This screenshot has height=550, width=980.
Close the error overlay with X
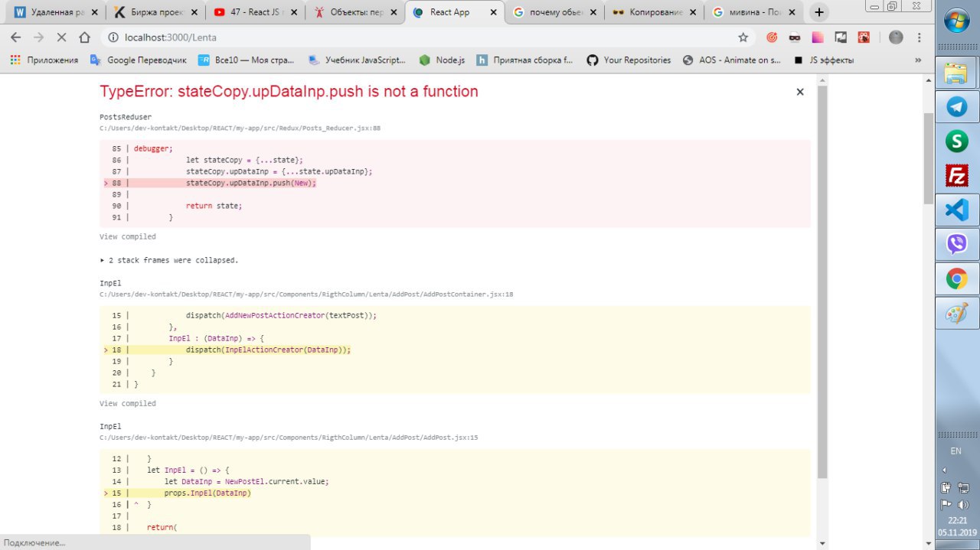[x=800, y=92]
